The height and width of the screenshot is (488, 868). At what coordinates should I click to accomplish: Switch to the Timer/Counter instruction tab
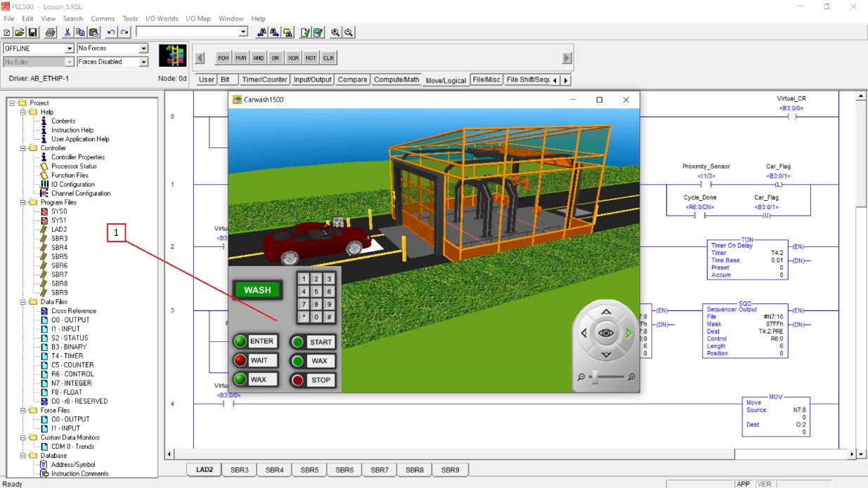tap(264, 80)
